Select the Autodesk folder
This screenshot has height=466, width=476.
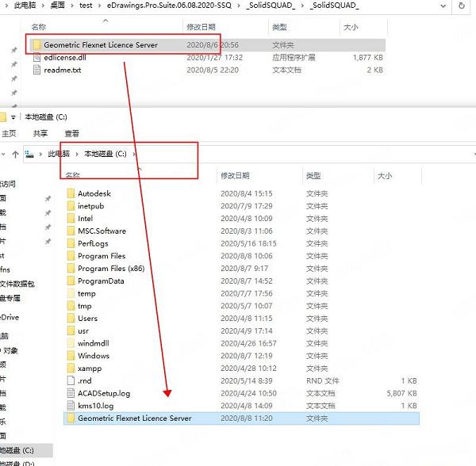click(94, 193)
